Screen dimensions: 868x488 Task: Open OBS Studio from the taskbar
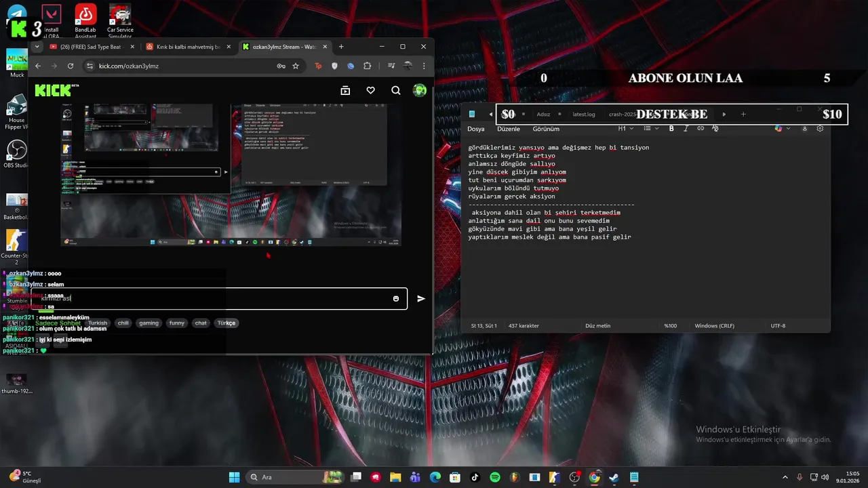click(x=574, y=477)
